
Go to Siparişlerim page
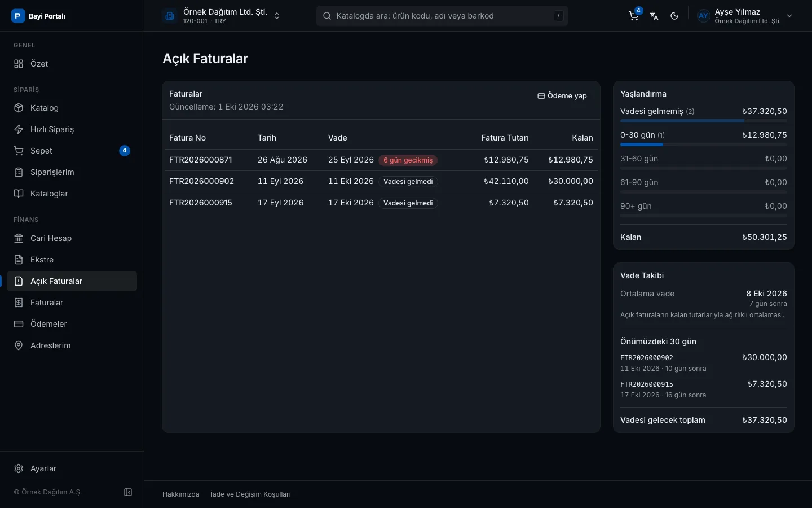72,172
